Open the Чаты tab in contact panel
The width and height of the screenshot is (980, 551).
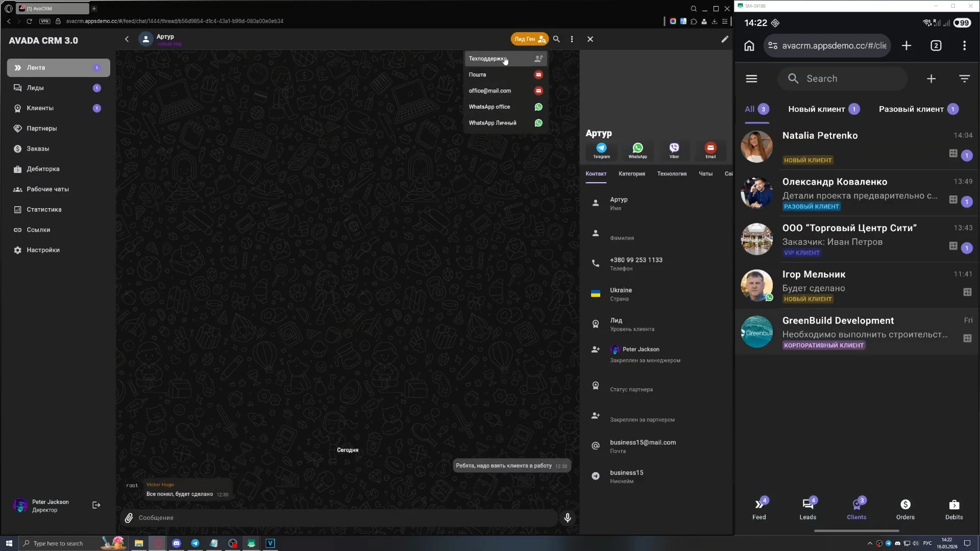coord(705,174)
